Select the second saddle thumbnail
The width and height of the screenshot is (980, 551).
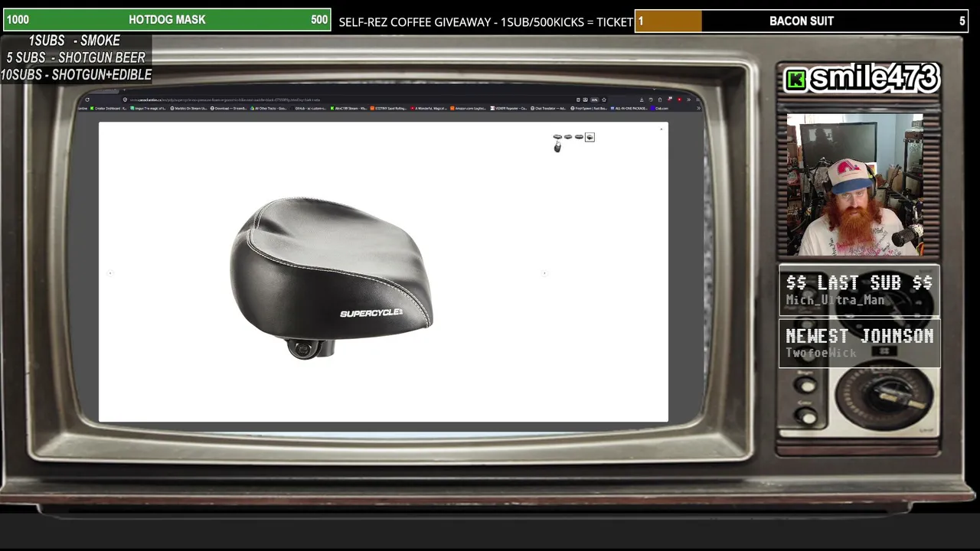pos(568,137)
